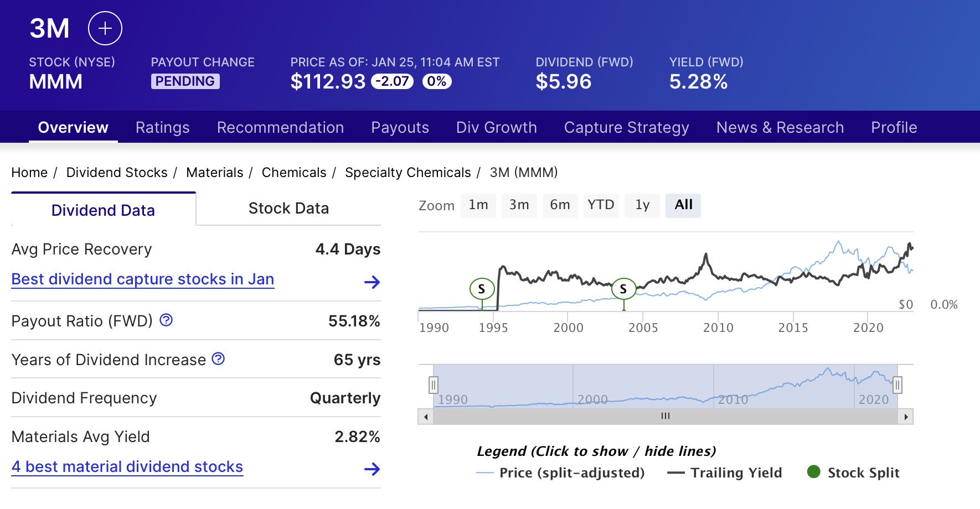Go to Home breadcrumb
Screen dimensions: 980x509
29,173
